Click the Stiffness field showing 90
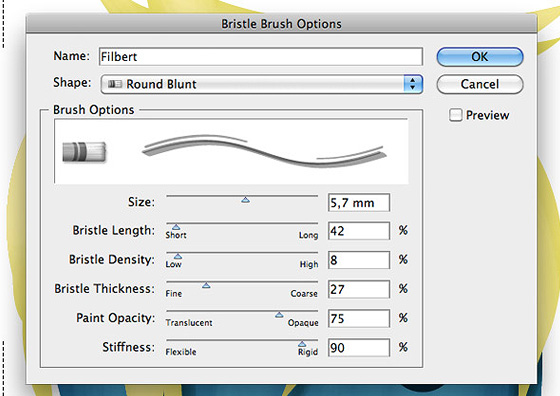The width and height of the screenshot is (560, 396). pos(359,347)
